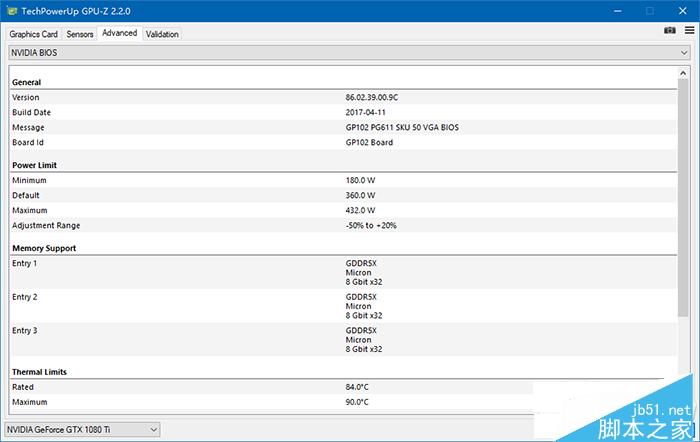
Task: Select the Minimum power limit label
Action: 29,180
